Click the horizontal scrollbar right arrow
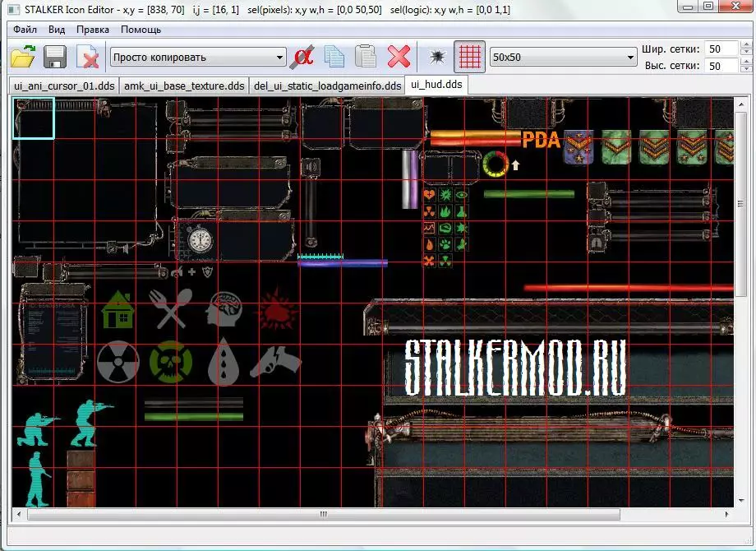756x551 pixels. coord(726,514)
